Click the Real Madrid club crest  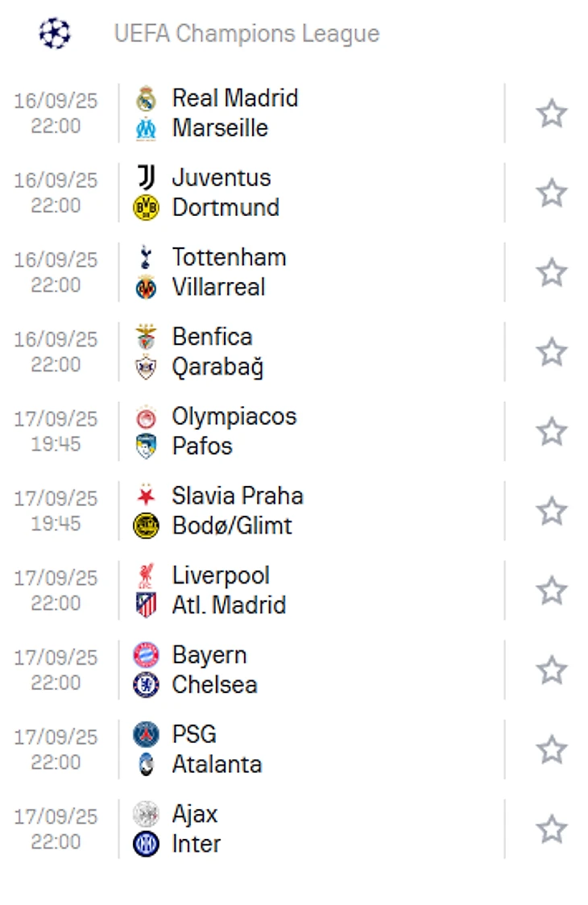coord(146,98)
